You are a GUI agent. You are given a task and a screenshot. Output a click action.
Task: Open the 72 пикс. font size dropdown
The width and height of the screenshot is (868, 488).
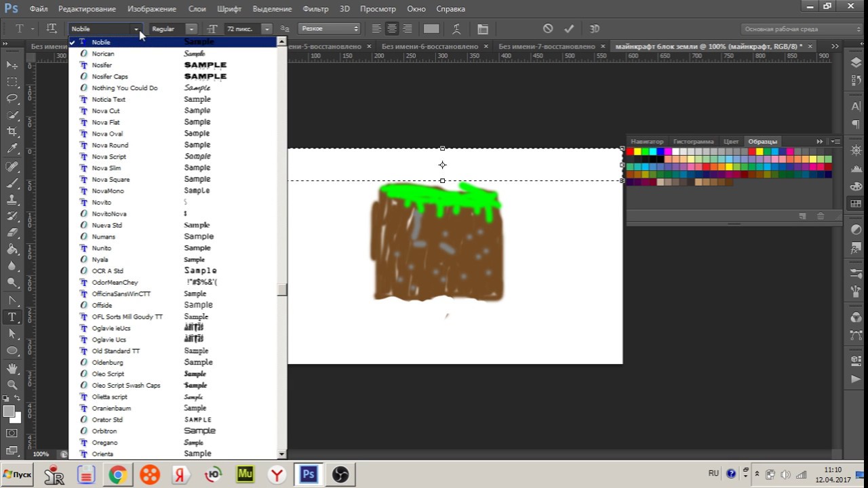[267, 29]
